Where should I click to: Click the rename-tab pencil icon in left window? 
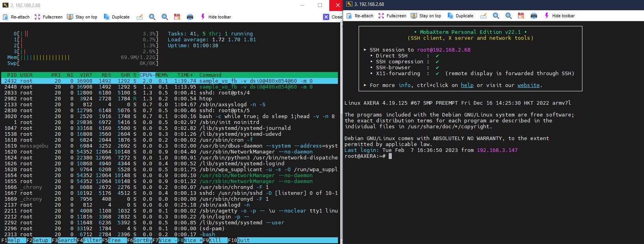139,17
